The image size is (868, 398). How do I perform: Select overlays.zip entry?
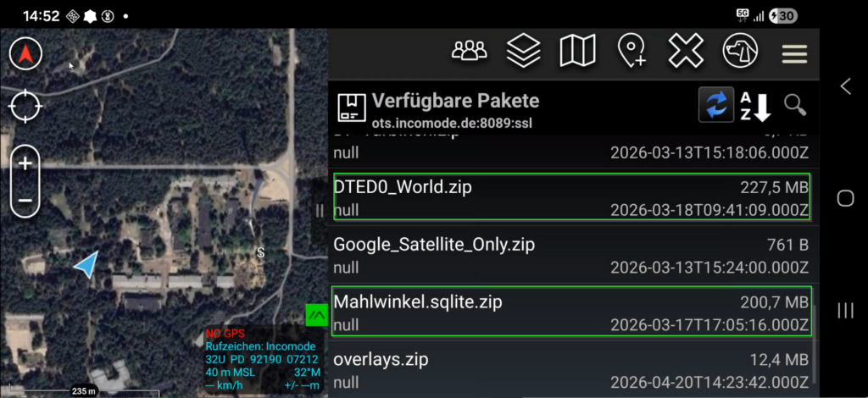pyautogui.click(x=571, y=370)
